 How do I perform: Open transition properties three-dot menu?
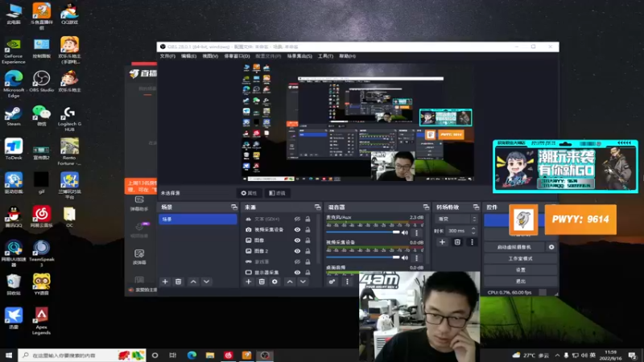tap(472, 242)
